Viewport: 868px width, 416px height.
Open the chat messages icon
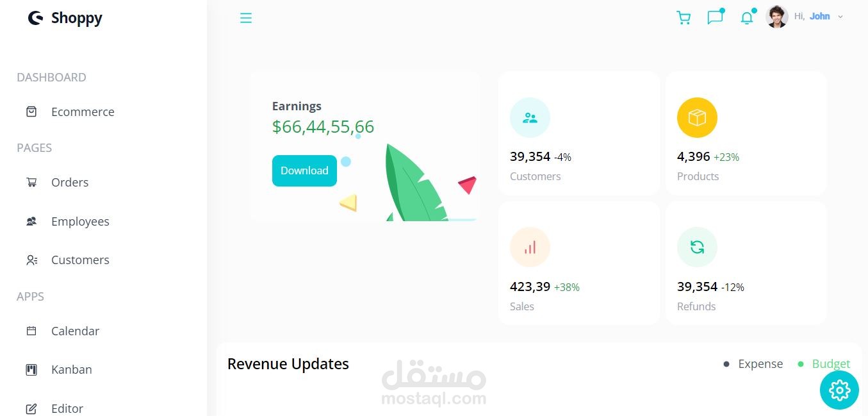pos(715,17)
